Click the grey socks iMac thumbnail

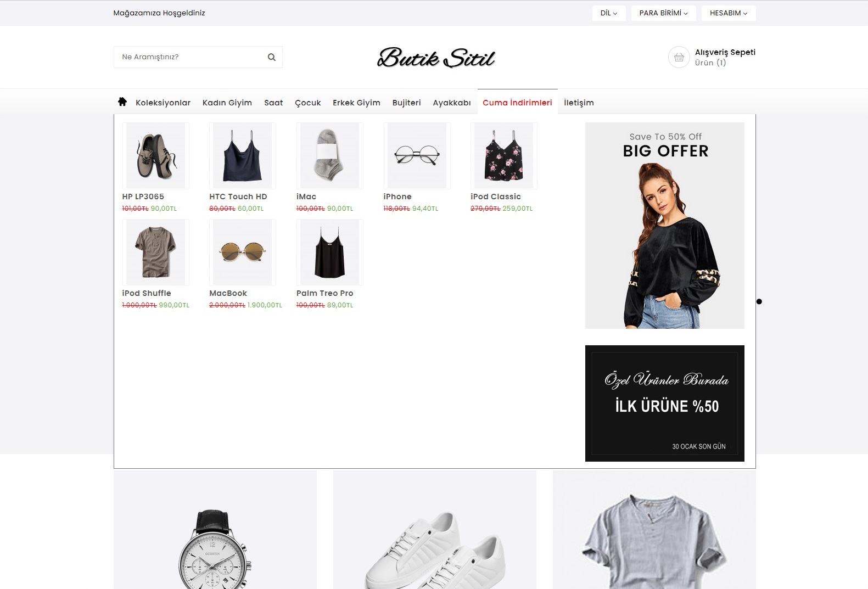(330, 156)
